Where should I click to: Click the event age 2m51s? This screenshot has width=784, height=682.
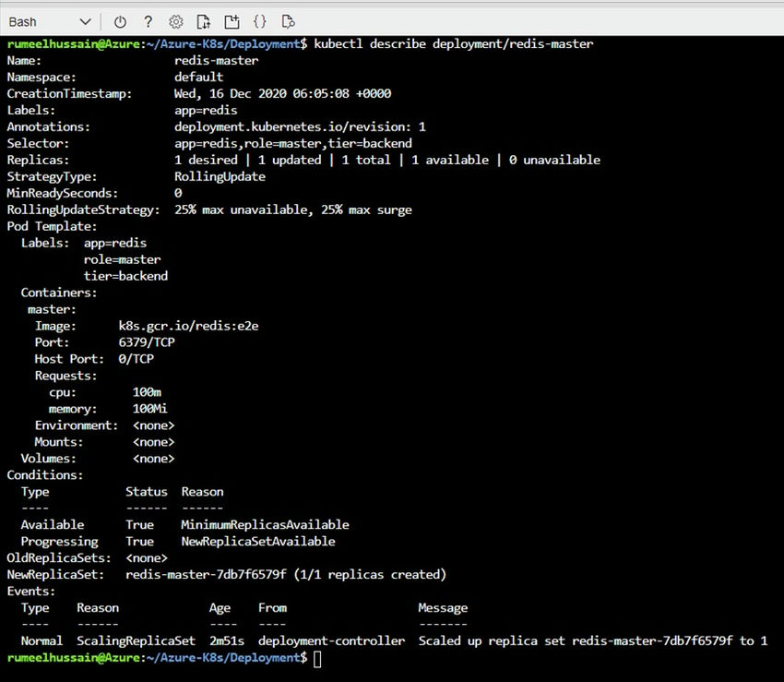tap(227, 641)
